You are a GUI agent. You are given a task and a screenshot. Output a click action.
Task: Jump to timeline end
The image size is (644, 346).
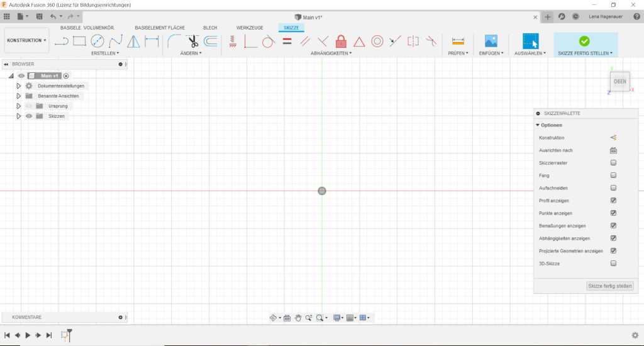pyautogui.click(x=49, y=335)
